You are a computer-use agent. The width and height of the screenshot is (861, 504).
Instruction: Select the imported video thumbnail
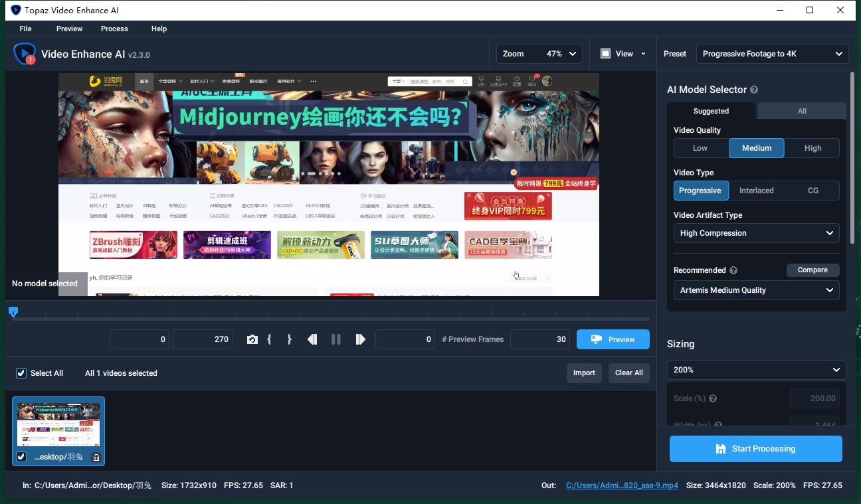[58, 431]
